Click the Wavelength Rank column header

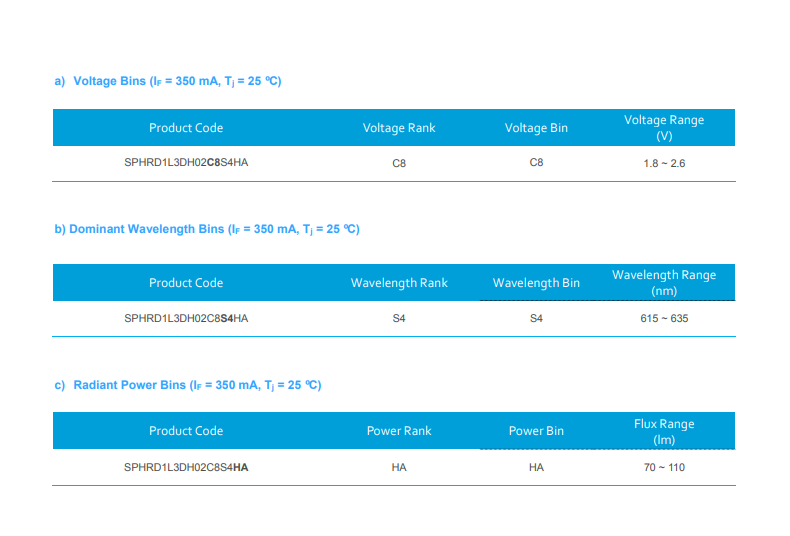click(399, 283)
